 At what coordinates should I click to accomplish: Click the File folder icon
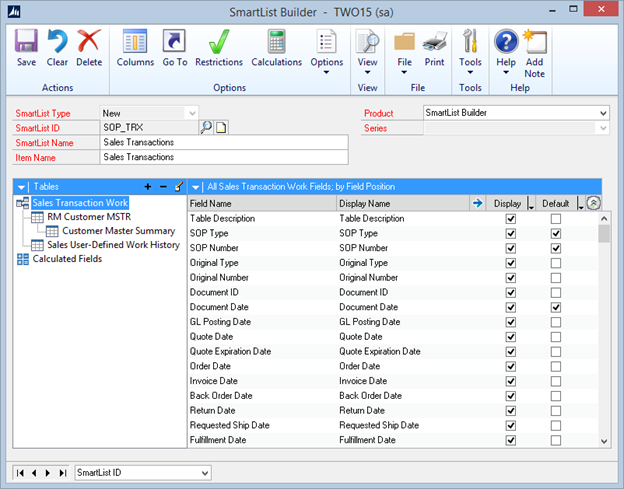tap(404, 41)
